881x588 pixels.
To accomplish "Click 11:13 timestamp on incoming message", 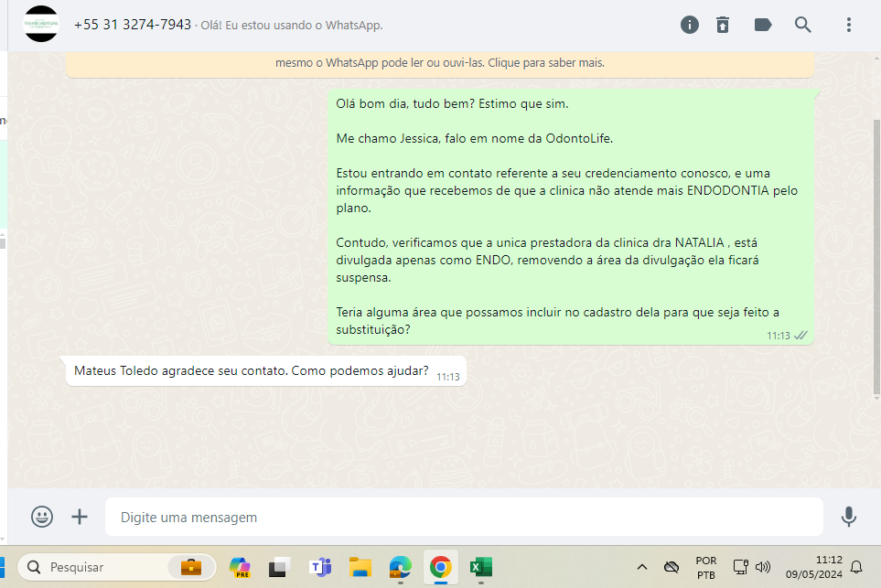I will point(447,377).
